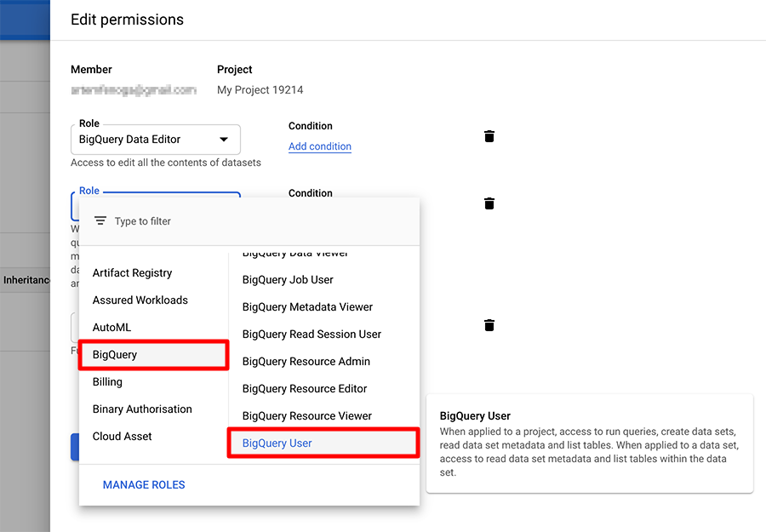Select Assured Workloads category

(153, 300)
